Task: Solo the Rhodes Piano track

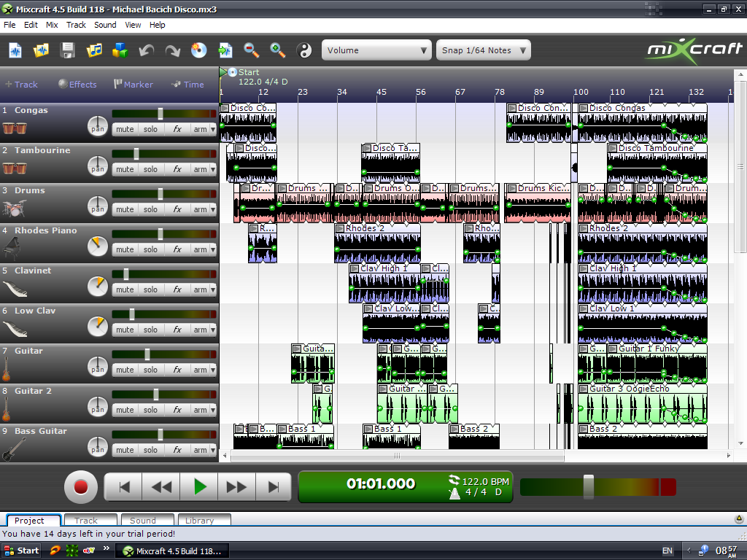Action: point(150,249)
